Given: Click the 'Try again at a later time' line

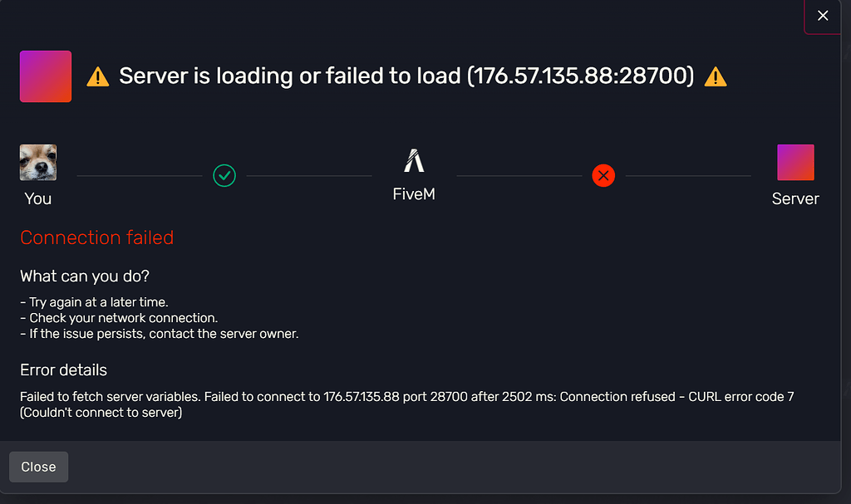Looking at the screenshot, I should (x=96, y=302).
